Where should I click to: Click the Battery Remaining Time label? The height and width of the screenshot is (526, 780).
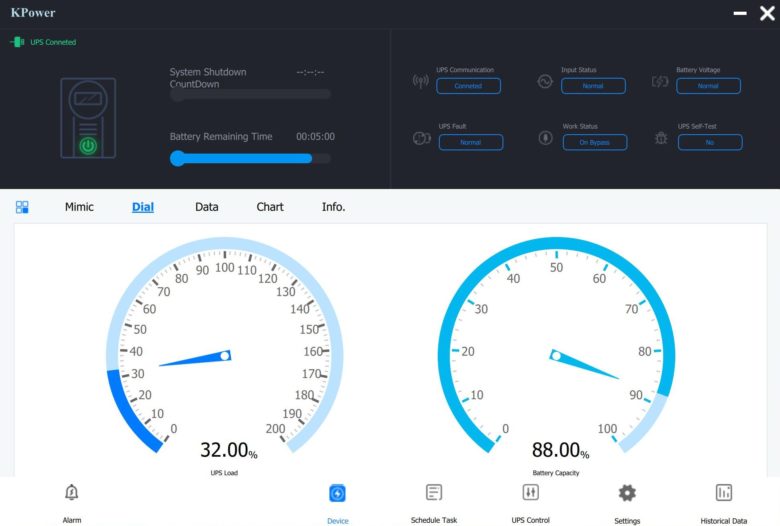tap(221, 136)
